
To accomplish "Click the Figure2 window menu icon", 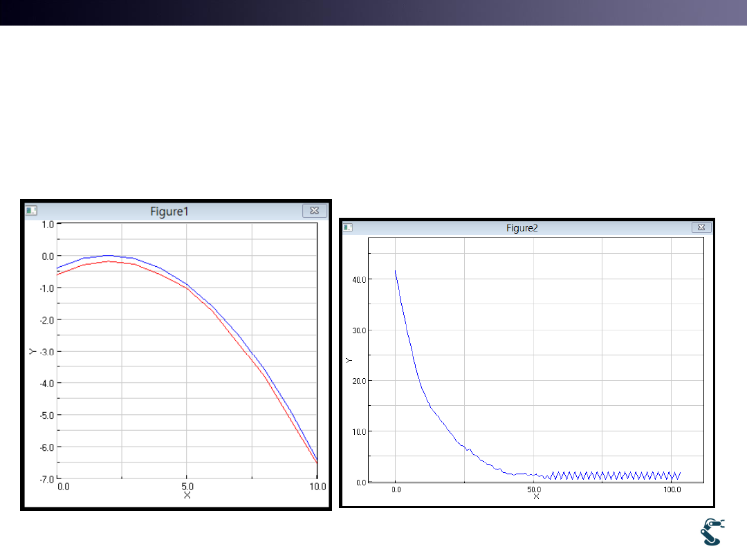I will (x=349, y=227).
